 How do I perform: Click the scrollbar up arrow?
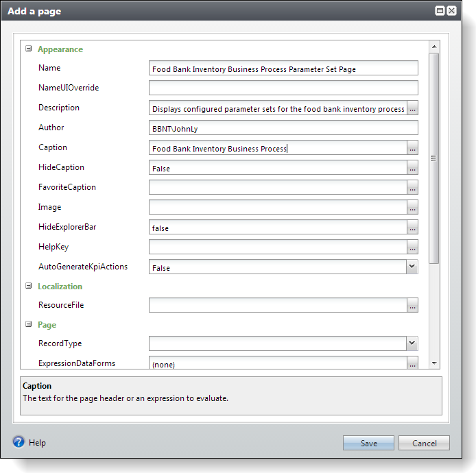[x=434, y=47]
